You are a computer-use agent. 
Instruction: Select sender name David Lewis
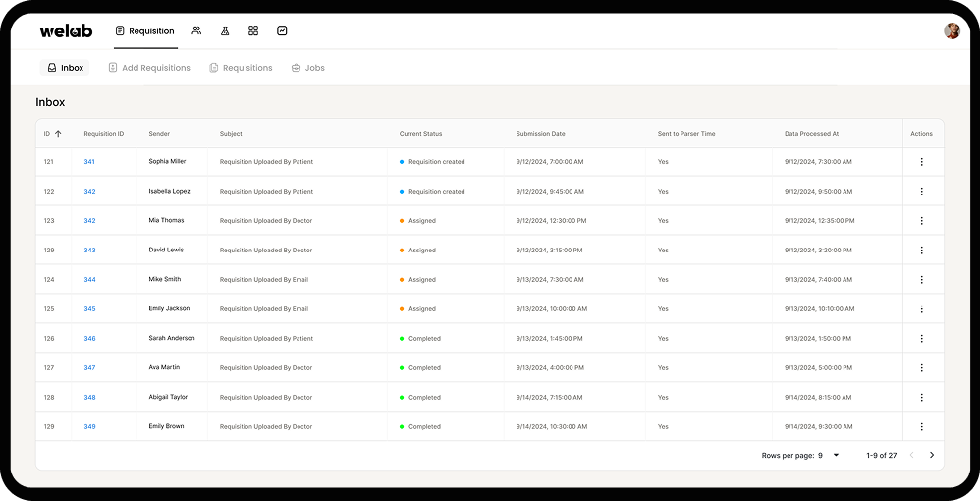click(166, 250)
